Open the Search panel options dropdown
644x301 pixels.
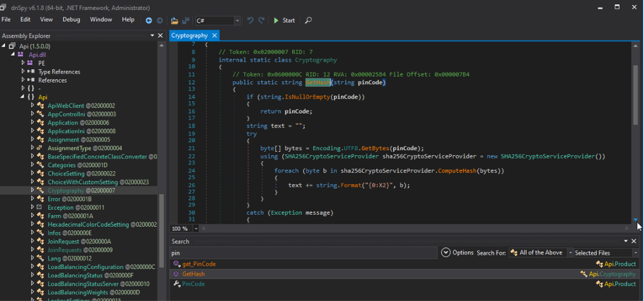626,241
